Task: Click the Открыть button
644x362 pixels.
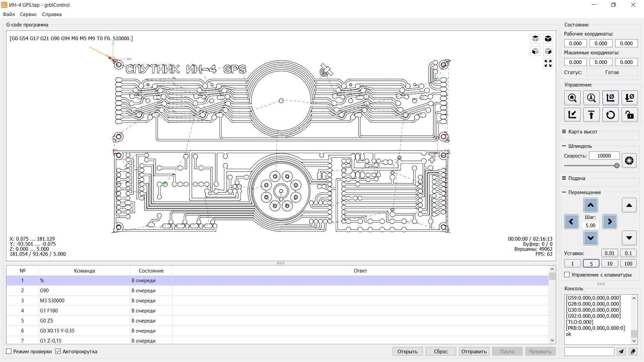Action: [x=407, y=351]
